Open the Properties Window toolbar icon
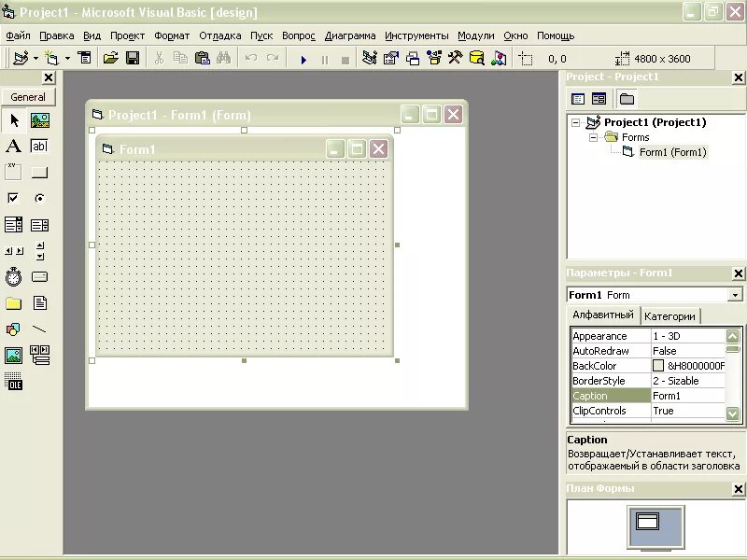This screenshot has height=560, width=747. tap(390, 59)
